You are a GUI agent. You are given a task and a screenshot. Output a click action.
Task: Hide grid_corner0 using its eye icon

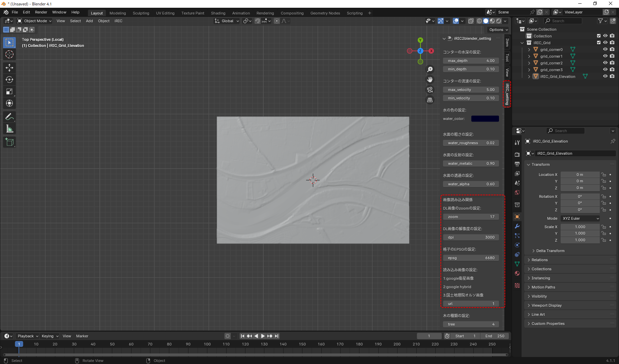[x=605, y=50]
